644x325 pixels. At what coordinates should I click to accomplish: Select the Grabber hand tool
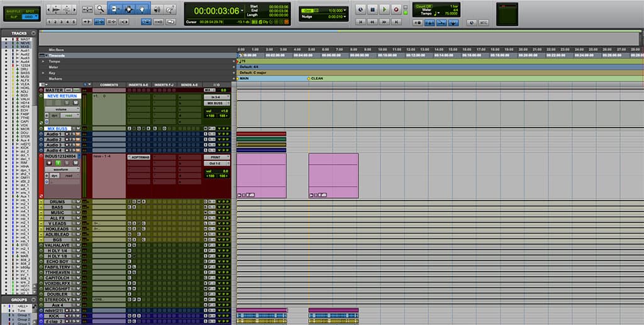[x=143, y=9]
